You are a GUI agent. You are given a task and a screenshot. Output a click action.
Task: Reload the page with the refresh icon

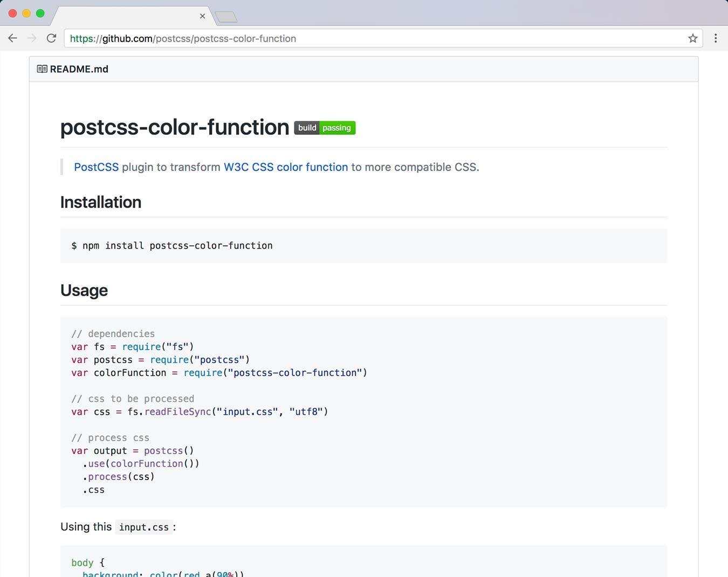51,38
